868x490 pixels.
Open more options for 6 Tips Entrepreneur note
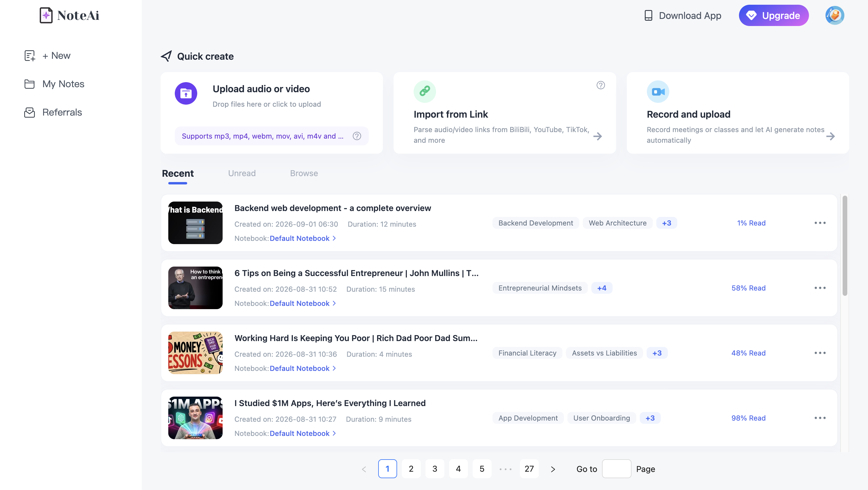click(x=820, y=288)
